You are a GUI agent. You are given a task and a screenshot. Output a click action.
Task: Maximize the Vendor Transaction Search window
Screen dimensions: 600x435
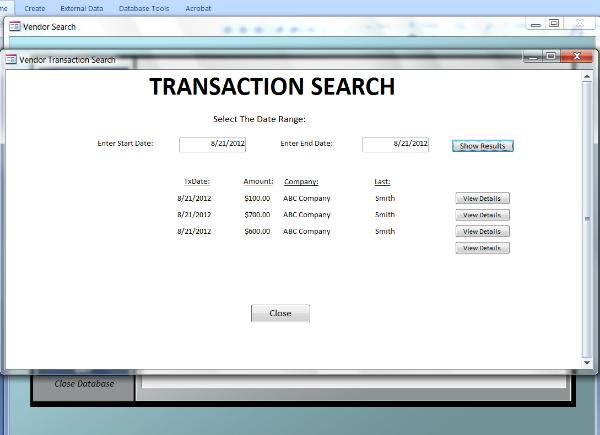click(x=551, y=56)
